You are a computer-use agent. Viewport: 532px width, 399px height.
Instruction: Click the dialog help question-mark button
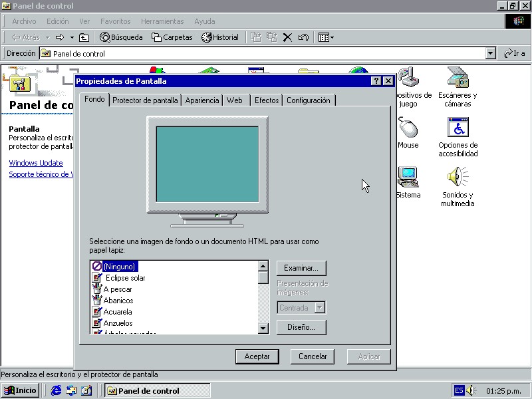click(x=376, y=80)
